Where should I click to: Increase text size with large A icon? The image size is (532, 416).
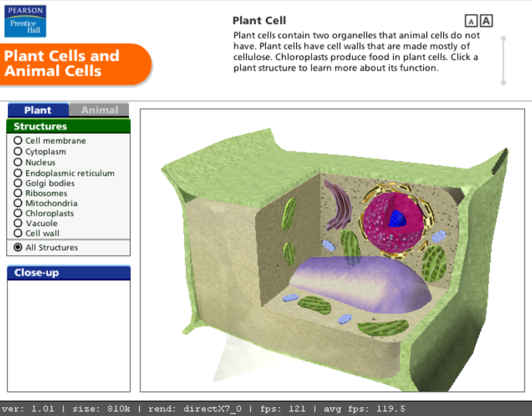pos(486,21)
